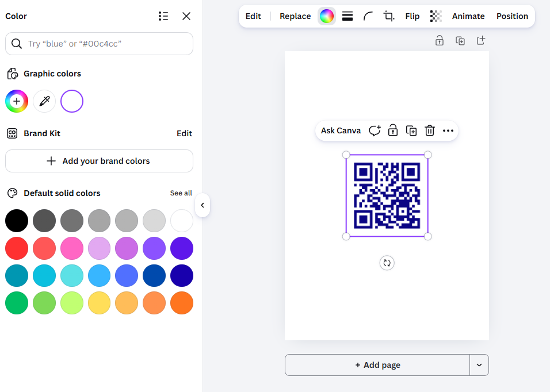The height and width of the screenshot is (392, 550).
Task: Click Replace in the top toolbar
Action: [x=295, y=16]
